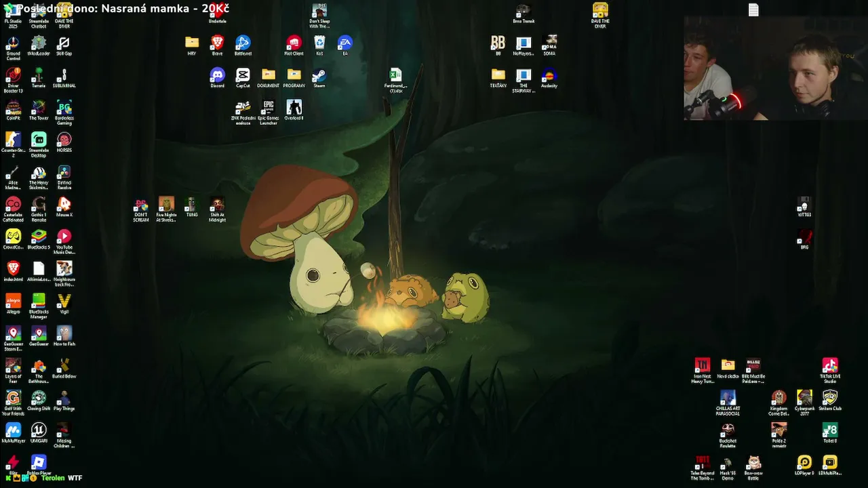Click the MuMuPlayer shortcut
This screenshot has width=868, height=488.
coord(13,434)
